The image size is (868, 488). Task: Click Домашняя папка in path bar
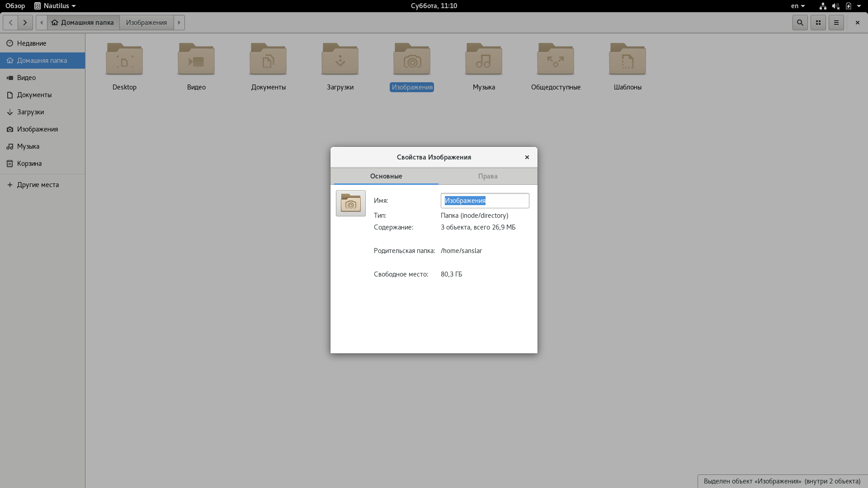tap(83, 23)
